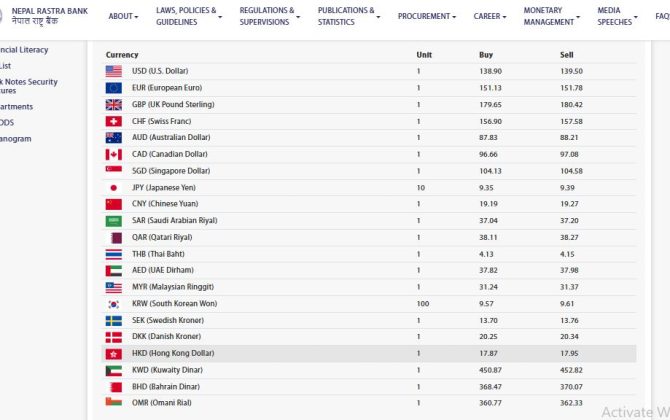
Task: Click the Nepal Rastra Bank logo link
Action: (48, 16)
